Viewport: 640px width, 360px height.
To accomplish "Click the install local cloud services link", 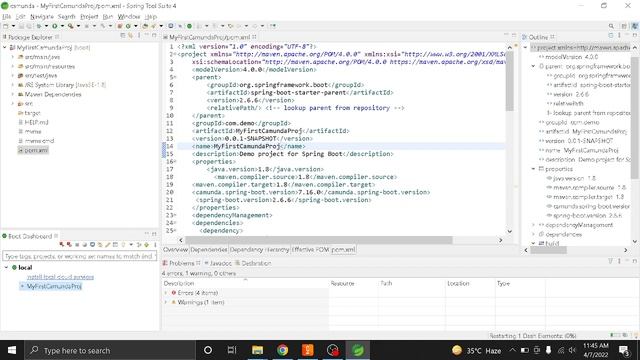I will point(60,277).
